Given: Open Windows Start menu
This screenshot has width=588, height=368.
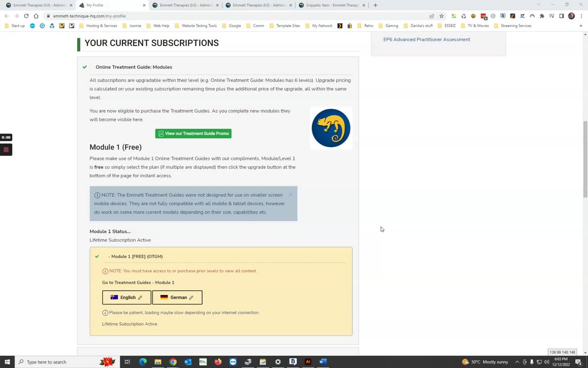Looking at the screenshot, I should click(7, 362).
